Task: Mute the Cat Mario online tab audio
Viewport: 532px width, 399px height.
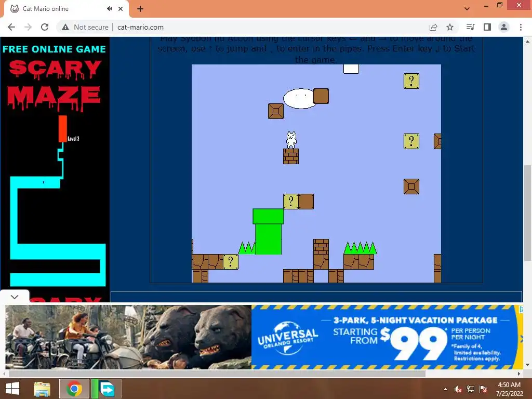Action: pos(109,9)
